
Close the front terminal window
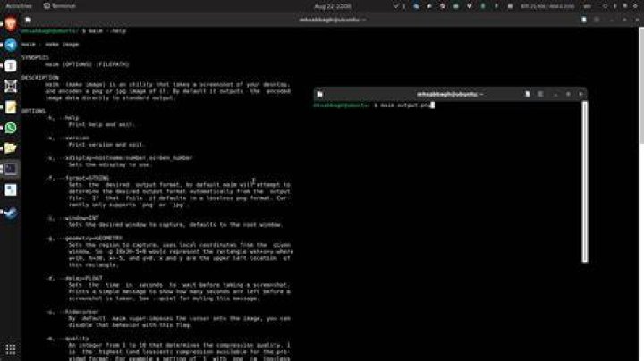pyautogui.click(x=580, y=94)
